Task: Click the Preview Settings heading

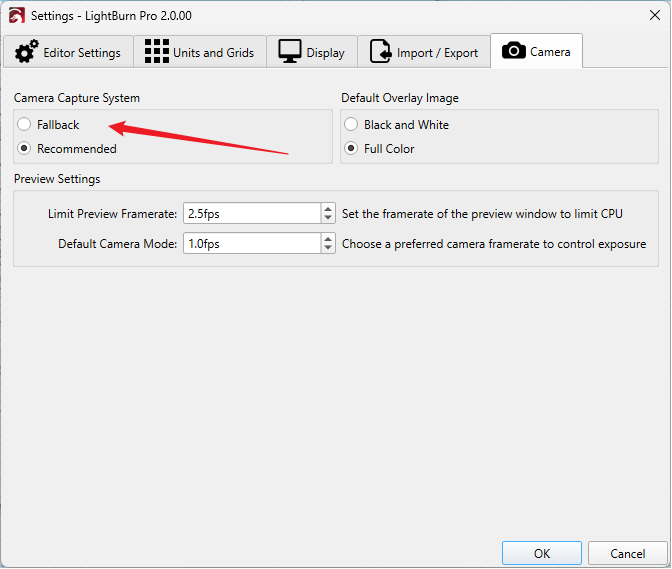Action: pyautogui.click(x=57, y=179)
